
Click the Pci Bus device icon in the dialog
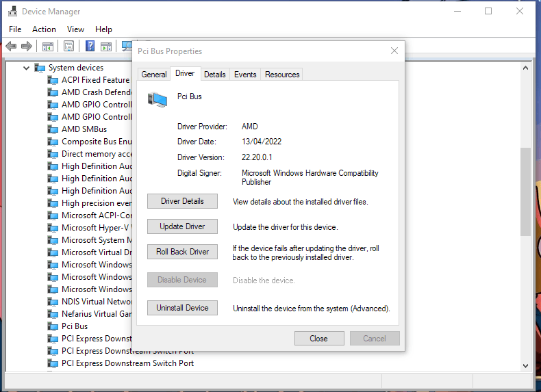pos(158,99)
